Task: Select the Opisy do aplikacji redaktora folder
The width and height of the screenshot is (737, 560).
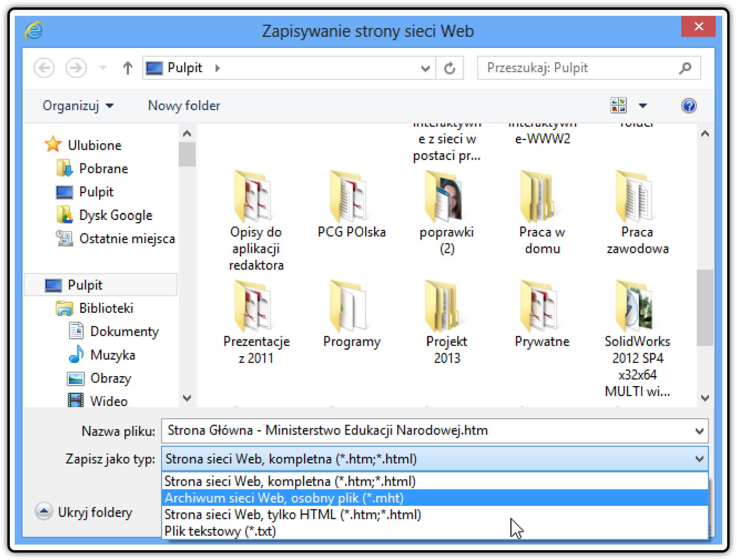Action: [256, 221]
